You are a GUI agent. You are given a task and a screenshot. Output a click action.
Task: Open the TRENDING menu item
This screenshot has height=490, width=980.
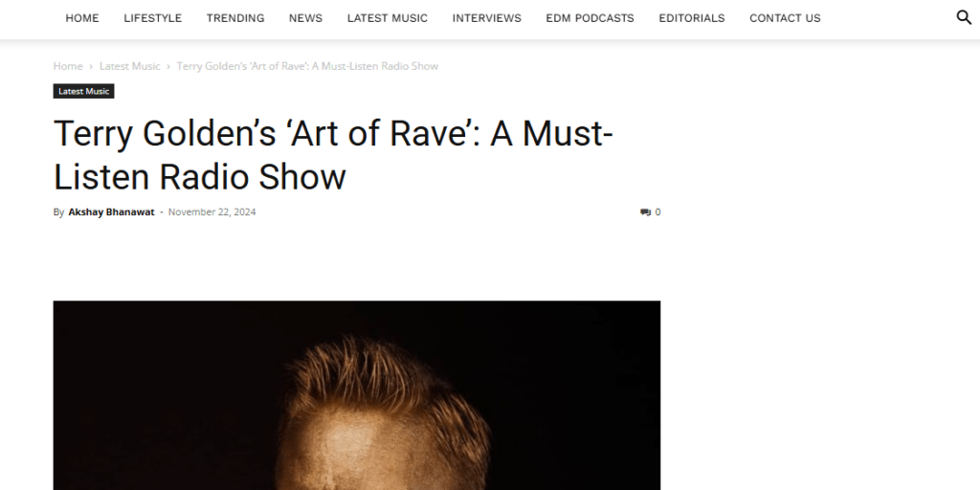pos(235,18)
